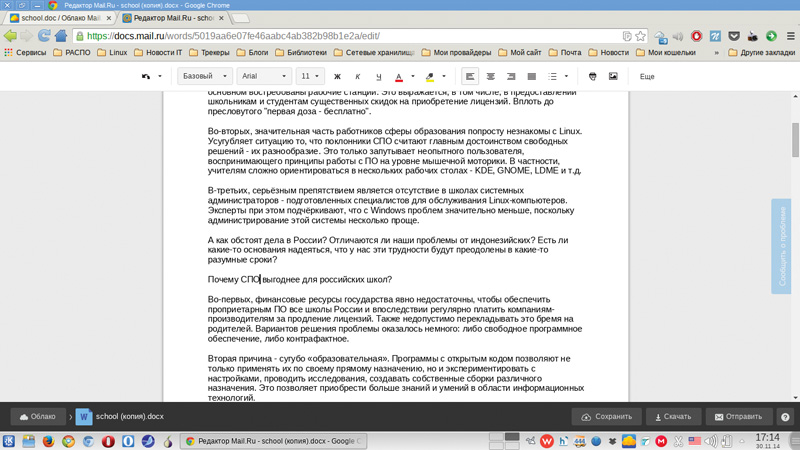The height and width of the screenshot is (450, 800).
Task: Open help question mark button
Action: tap(785, 417)
